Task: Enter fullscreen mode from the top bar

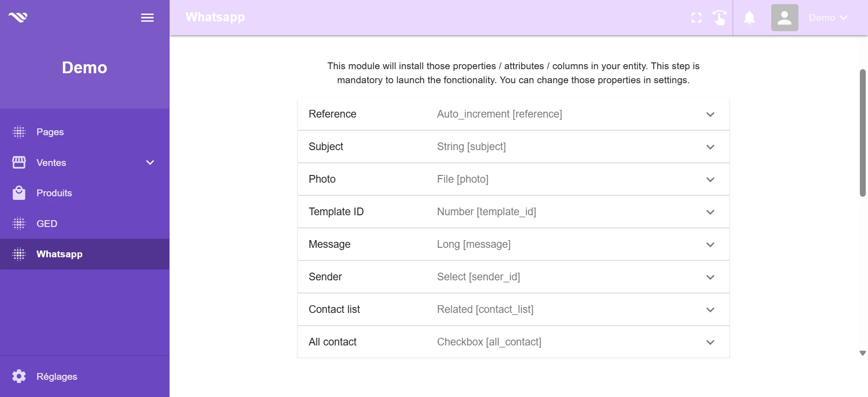Action: coord(696,18)
